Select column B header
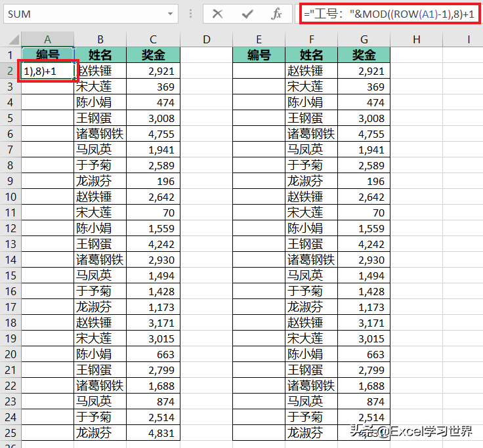The width and height of the screenshot is (483, 448). click(x=100, y=39)
